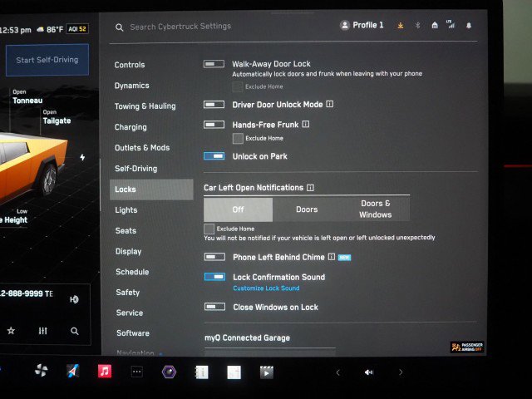Tap the volume speaker icon
This screenshot has width=532, height=399.
(x=368, y=372)
